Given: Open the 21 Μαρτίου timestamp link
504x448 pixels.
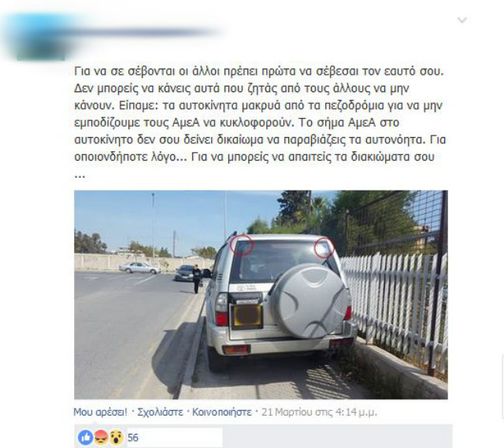Looking at the screenshot, I should tap(319, 412).
